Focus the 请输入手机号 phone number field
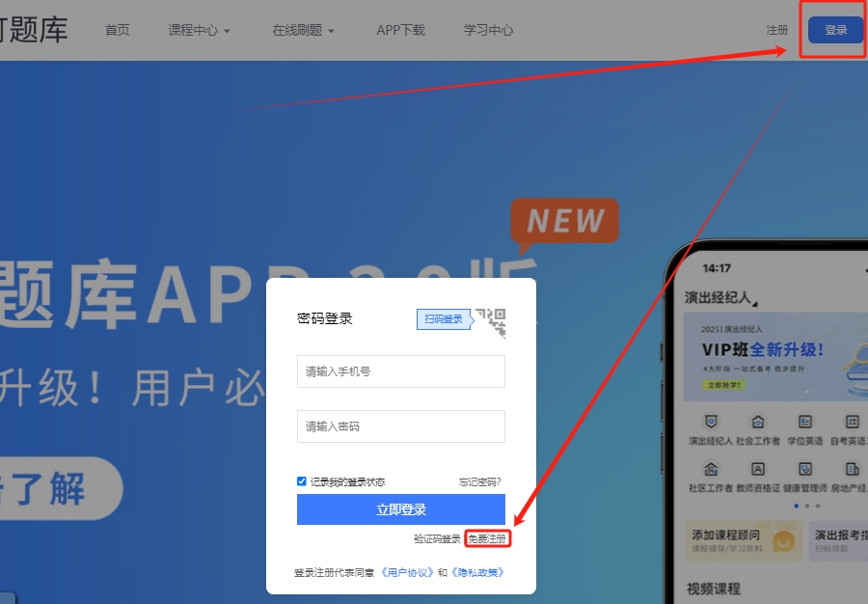This screenshot has width=868, height=604. coord(401,371)
